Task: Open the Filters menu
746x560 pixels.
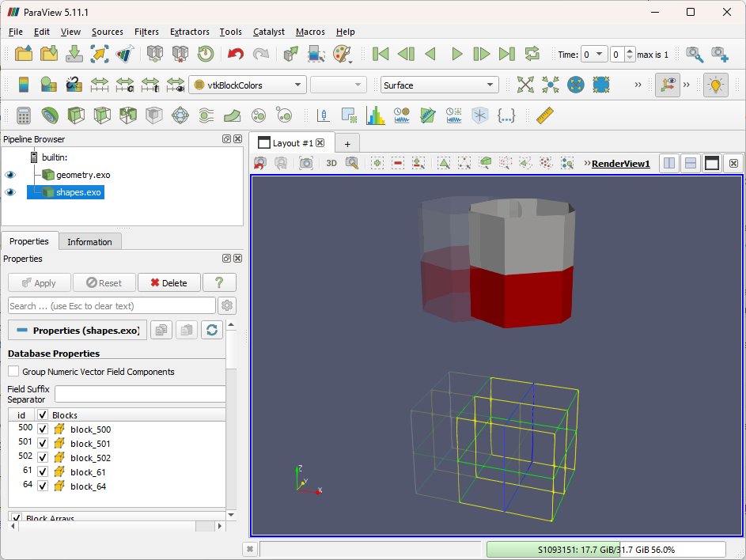Action: click(x=146, y=32)
